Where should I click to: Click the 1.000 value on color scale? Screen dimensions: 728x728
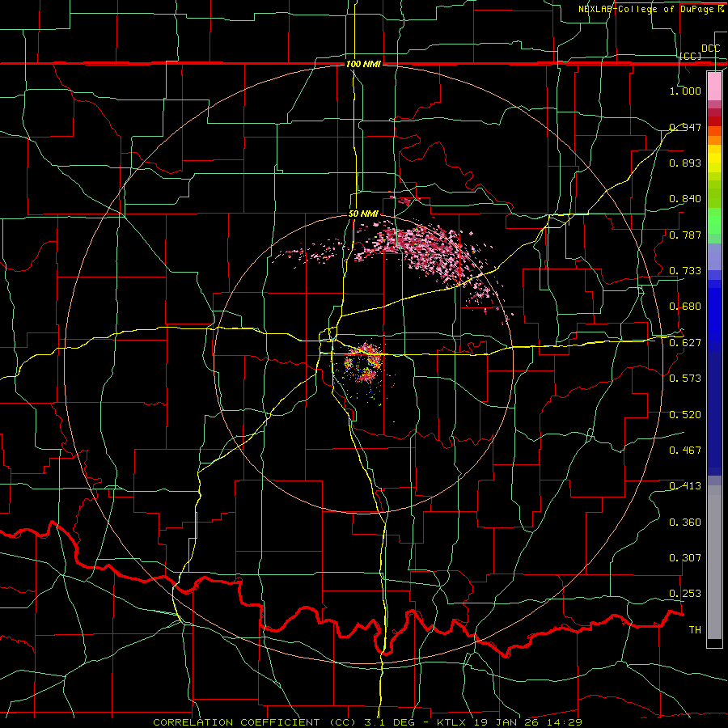click(x=685, y=91)
